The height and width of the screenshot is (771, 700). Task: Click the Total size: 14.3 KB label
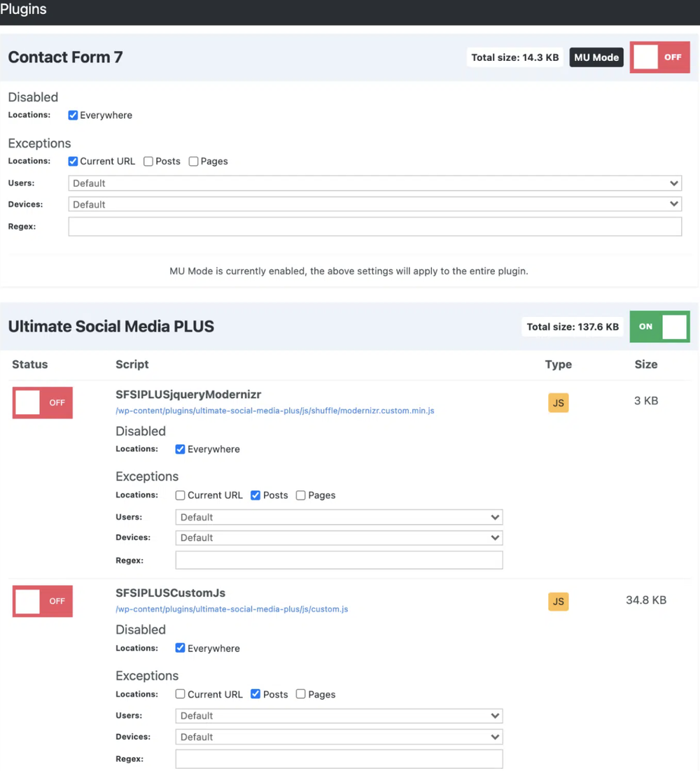(515, 57)
